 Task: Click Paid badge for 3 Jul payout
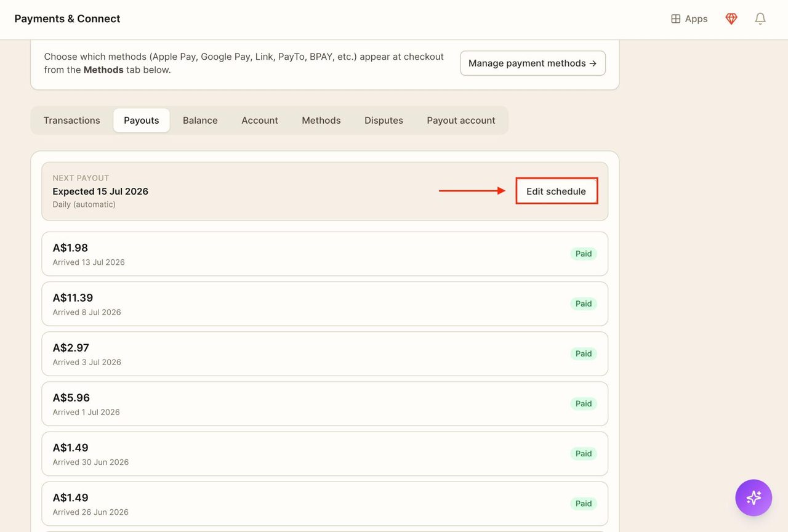(584, 353)
